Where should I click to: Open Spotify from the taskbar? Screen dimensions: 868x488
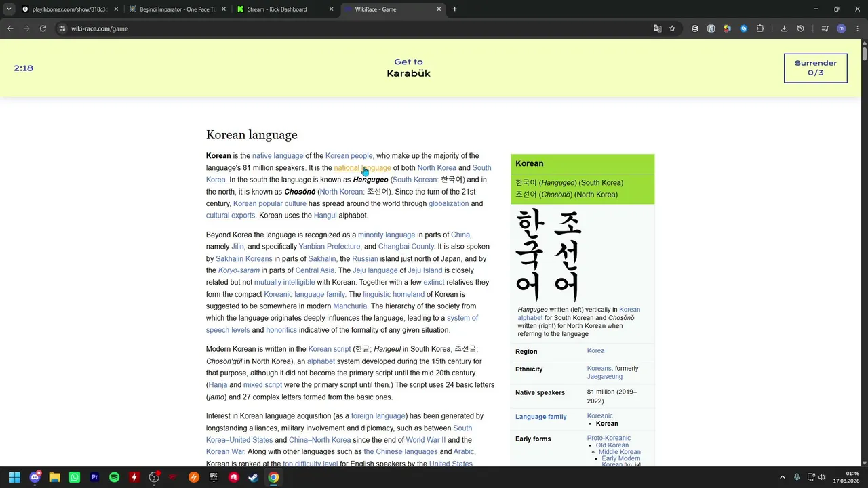[x=114, y=477]
